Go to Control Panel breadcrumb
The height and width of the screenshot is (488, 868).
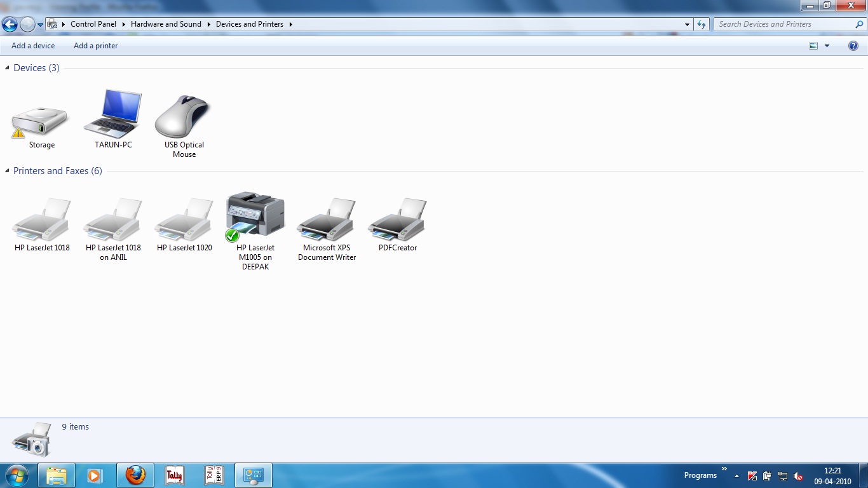coord(93,24)
